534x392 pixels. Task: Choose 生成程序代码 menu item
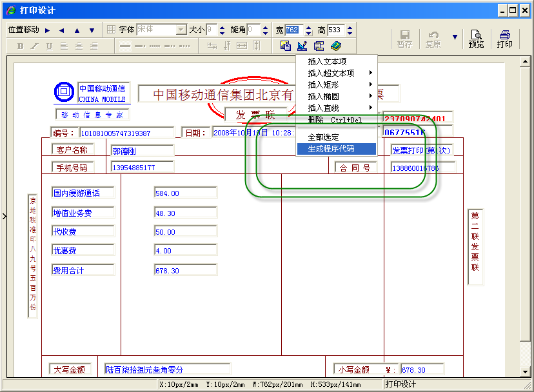(337, 149)
